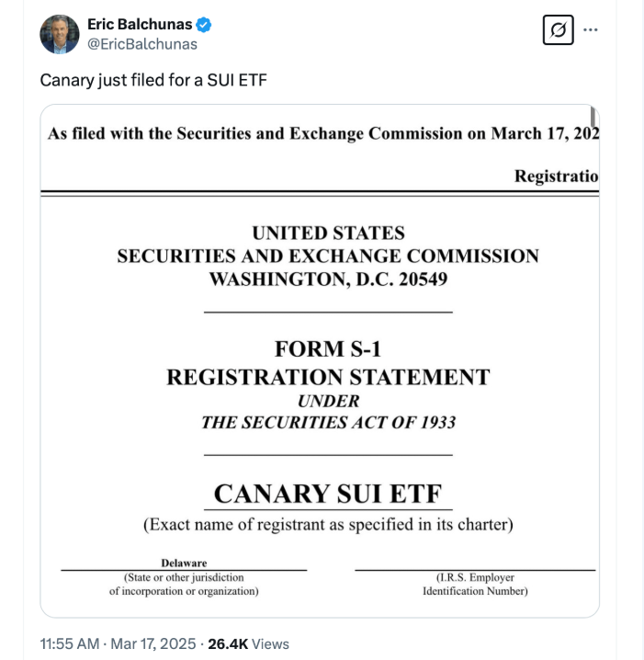Screen dimensions: 644x660
Task: Select the tweet text about SUI ETF
Action: [153, 80]
